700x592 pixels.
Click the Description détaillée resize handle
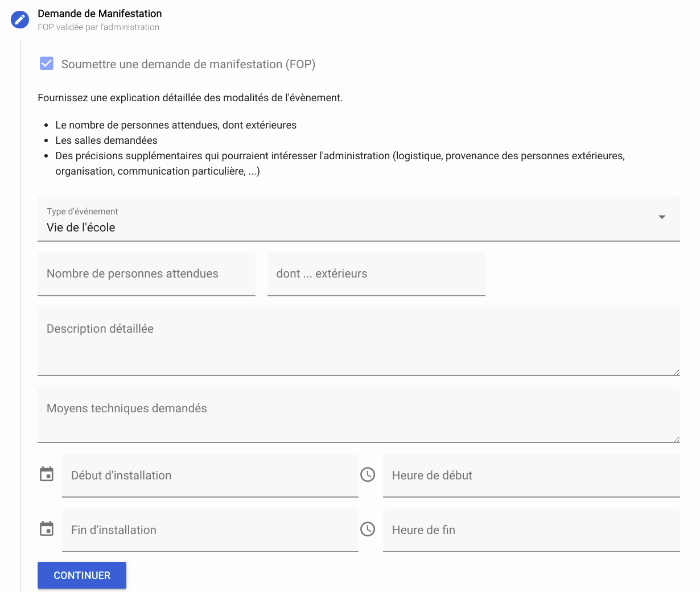676,372
